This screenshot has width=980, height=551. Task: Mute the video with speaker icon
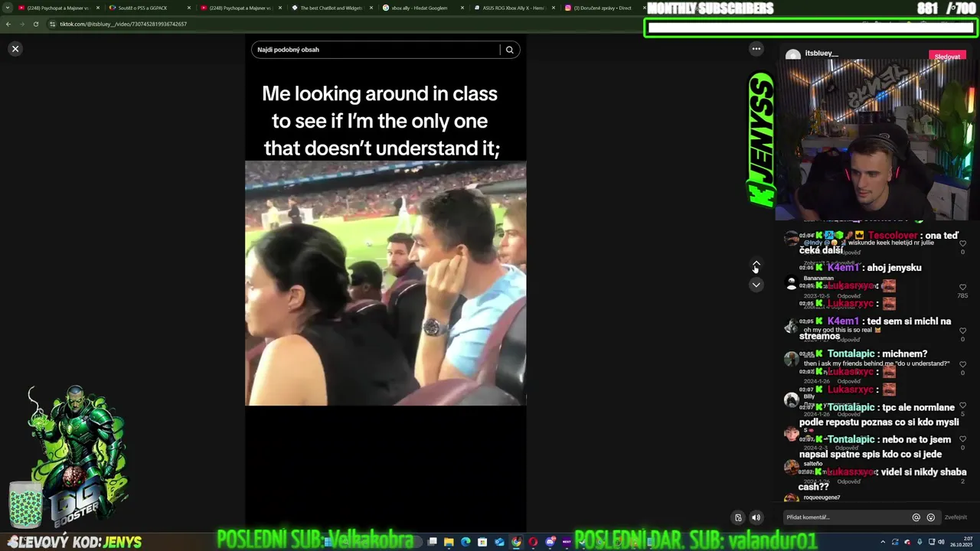[x=756, y=517]
